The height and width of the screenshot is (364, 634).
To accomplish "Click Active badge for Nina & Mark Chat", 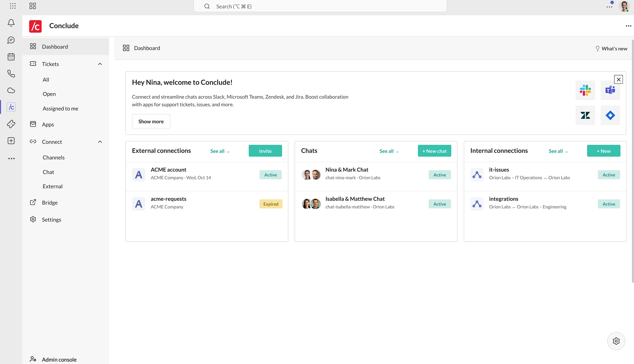I will pos(440,175).
